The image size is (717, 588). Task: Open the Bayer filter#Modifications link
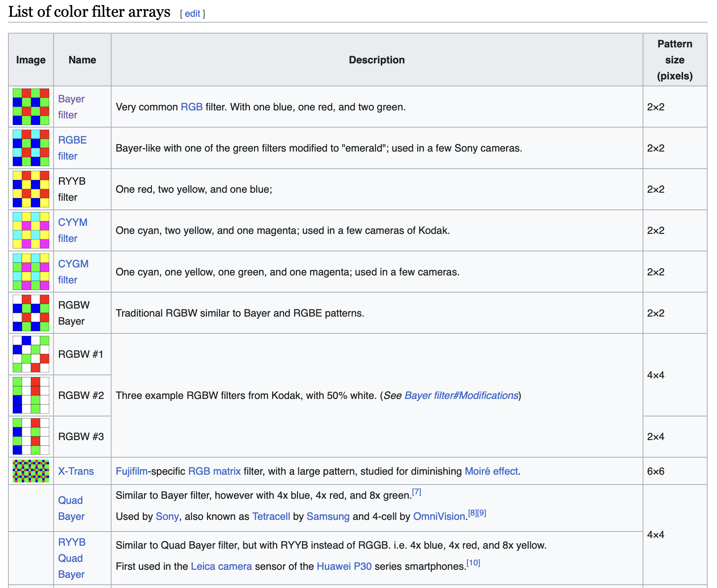(461, 396)
